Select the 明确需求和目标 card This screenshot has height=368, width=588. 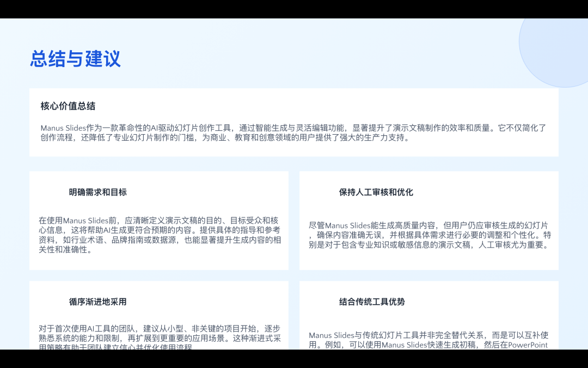tap(158, 220)
